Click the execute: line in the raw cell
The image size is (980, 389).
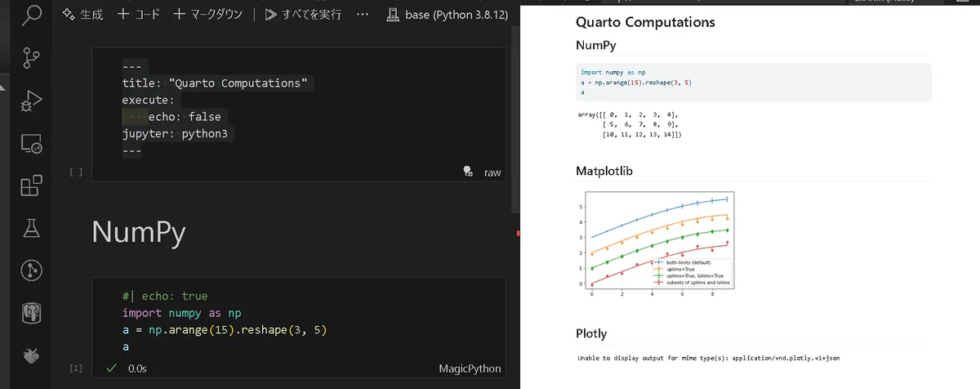click(149, 100)
